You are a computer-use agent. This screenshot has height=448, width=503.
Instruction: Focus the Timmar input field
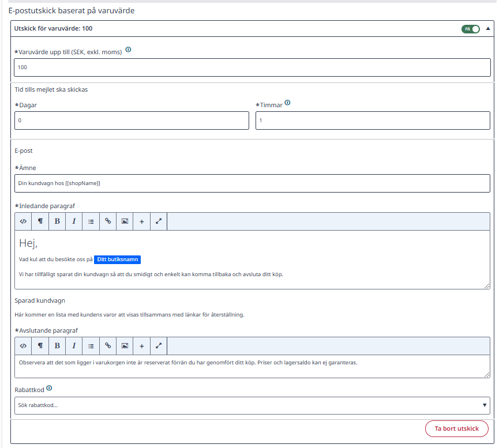point(373,121)
